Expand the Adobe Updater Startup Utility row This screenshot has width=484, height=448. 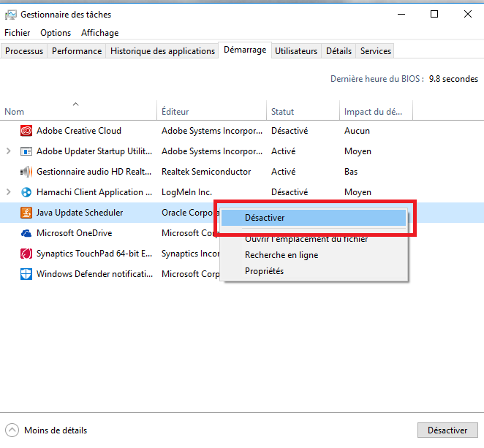9,151
